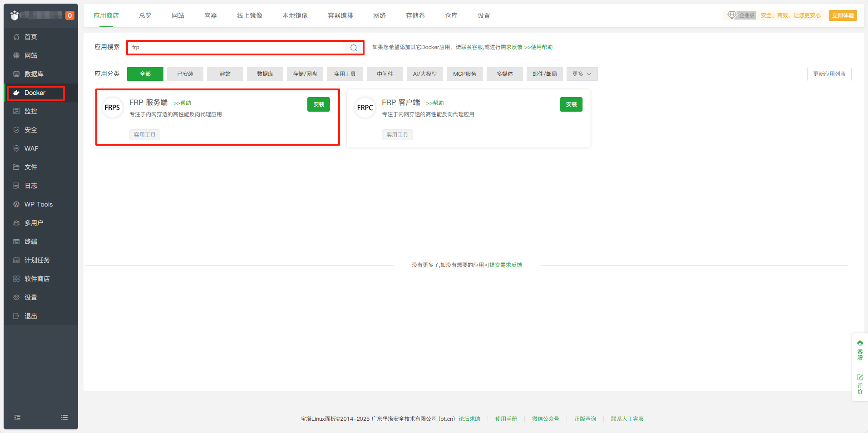
Task: Filter by 实用工具 category button
Action: pos(345,74)
